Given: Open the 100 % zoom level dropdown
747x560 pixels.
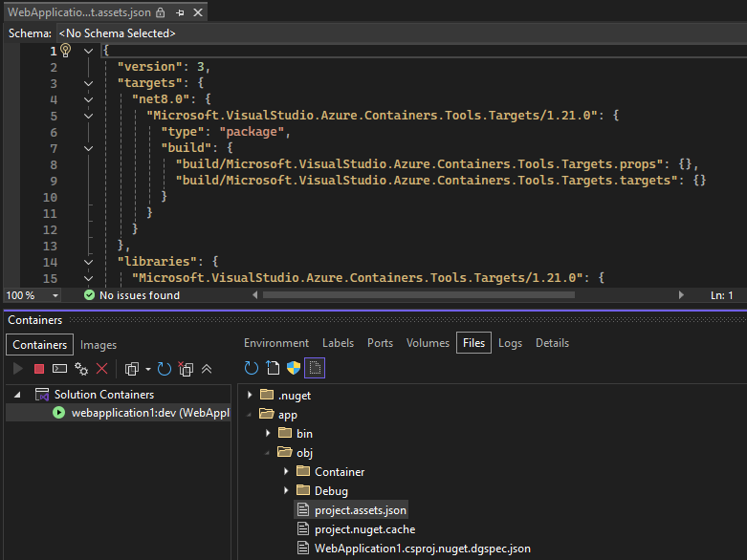Looking at the screenshot, I should tap(55, 295).
